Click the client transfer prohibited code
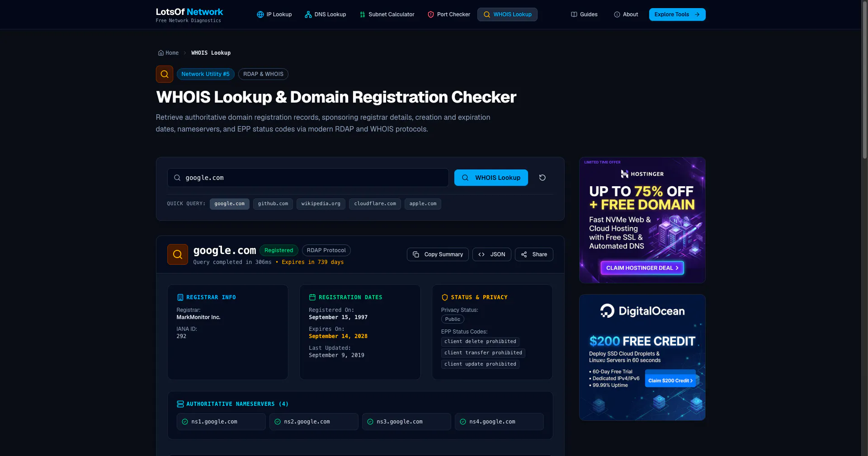 pos(483,353)
